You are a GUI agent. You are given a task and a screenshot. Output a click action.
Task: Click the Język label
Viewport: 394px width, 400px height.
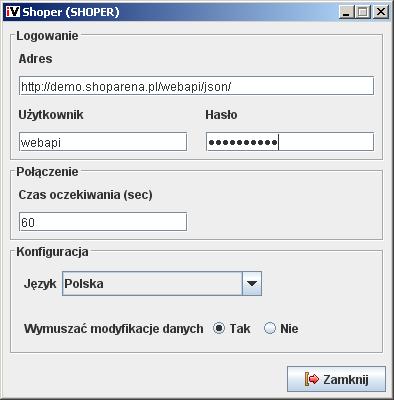pos(40,284)
